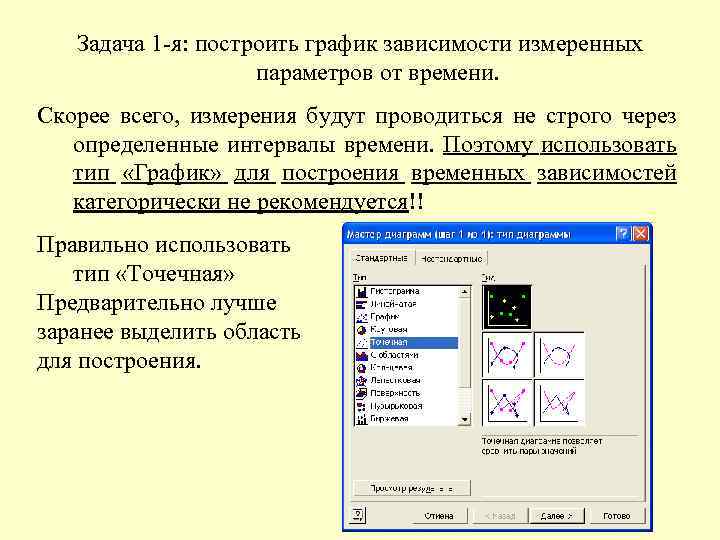Click the Просмотр результата button
The height and width of the screenshot is (540, 720).
[x=412, y=488]
